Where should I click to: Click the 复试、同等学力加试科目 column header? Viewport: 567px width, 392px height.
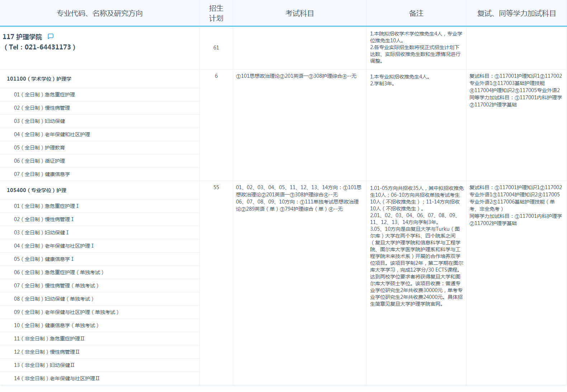(516, 13)
